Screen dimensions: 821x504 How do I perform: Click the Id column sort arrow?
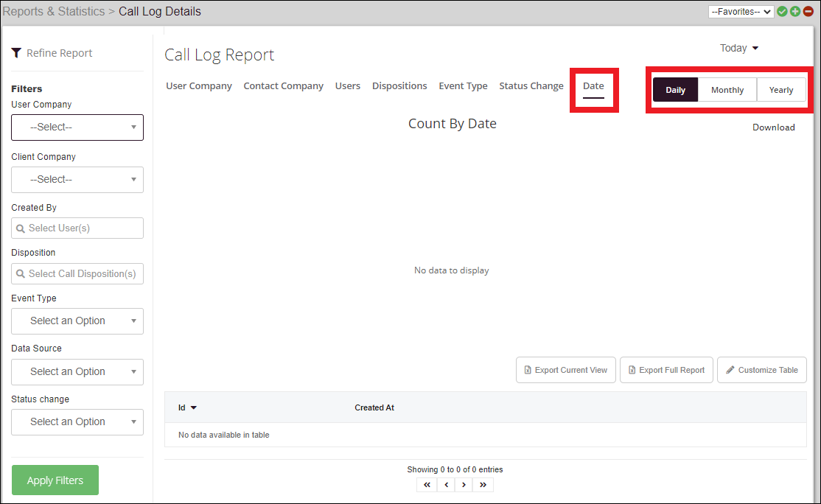coord(194,407)
